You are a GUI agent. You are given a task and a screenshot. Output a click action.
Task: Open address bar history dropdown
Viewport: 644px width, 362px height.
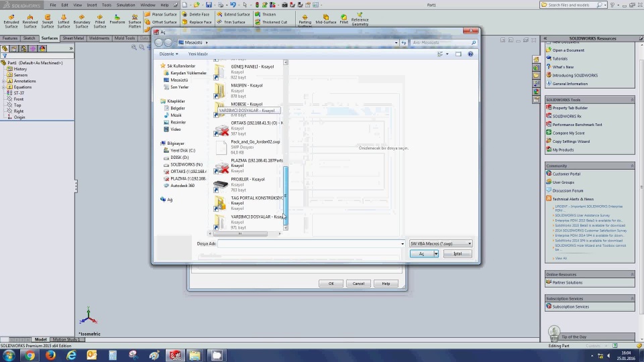click(396, 43)
